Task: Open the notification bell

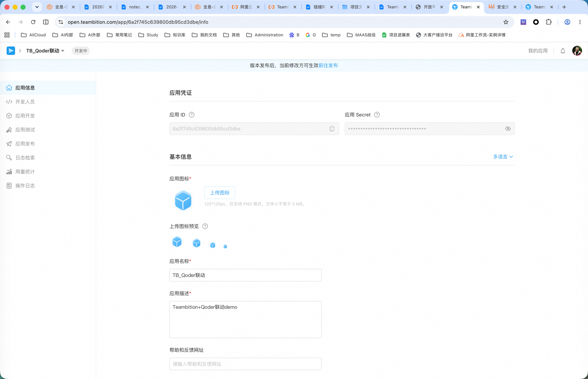Action: point(563,51)
